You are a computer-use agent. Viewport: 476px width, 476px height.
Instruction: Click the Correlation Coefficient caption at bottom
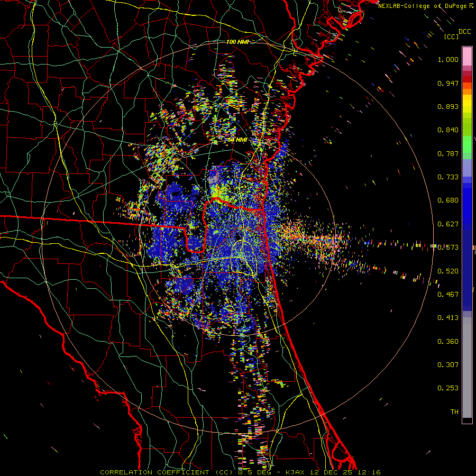240,472
